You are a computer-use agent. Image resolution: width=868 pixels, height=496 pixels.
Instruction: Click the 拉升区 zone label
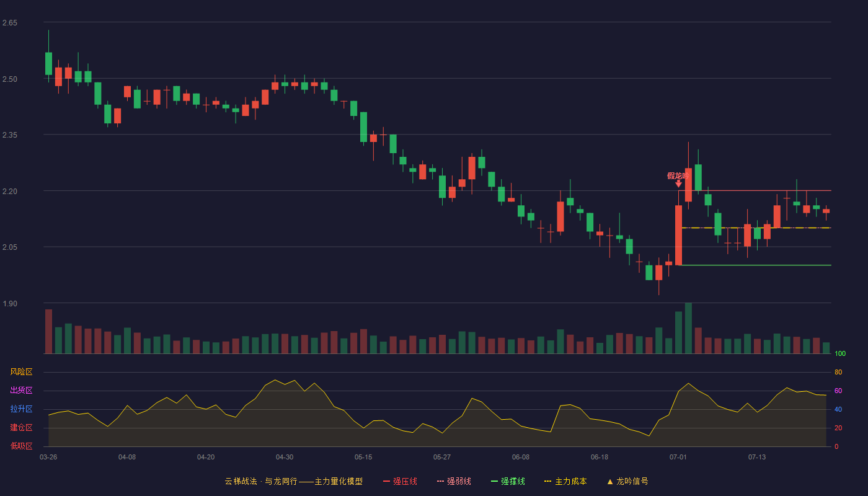point(21,409)
